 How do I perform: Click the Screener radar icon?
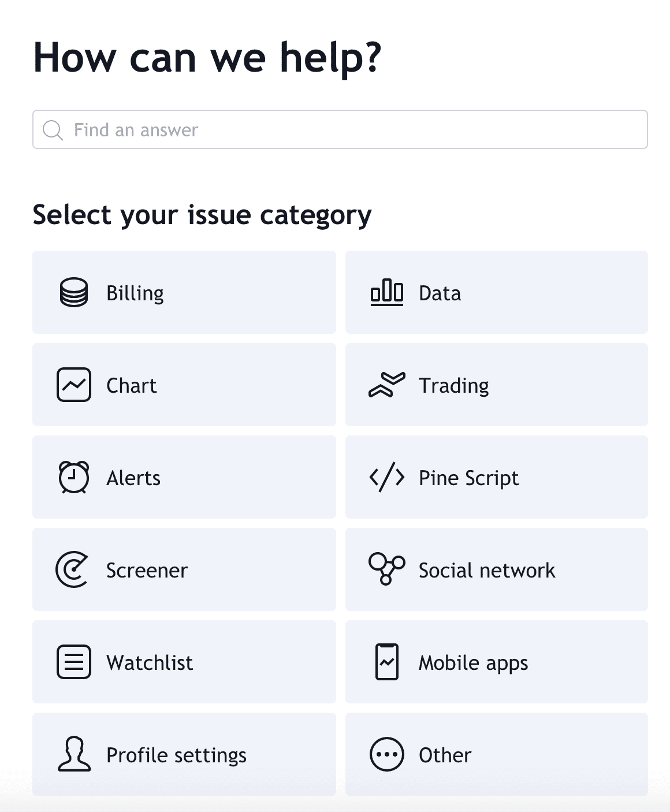73,569
